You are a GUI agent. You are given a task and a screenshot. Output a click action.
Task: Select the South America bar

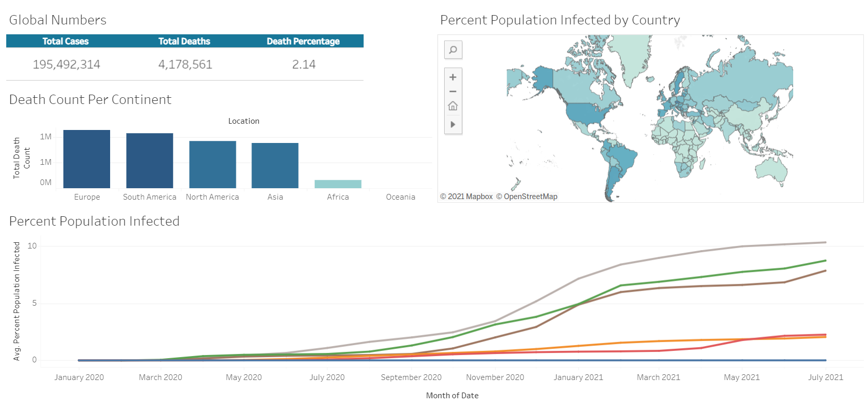(x=150, y=161)
